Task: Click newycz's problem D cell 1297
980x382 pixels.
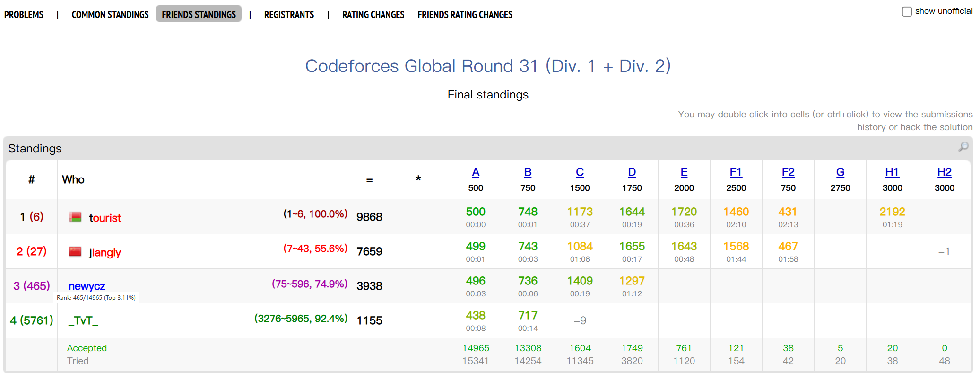Action: (632, 286)
